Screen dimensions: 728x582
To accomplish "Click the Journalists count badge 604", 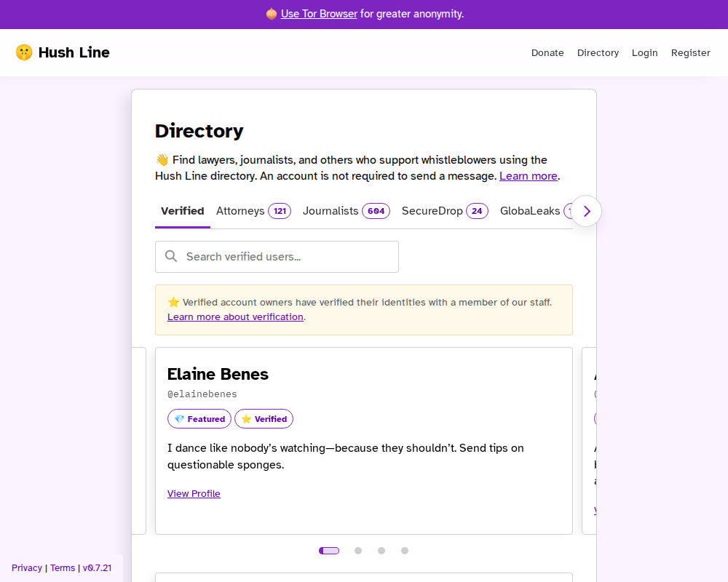I will tap(376, 211).
